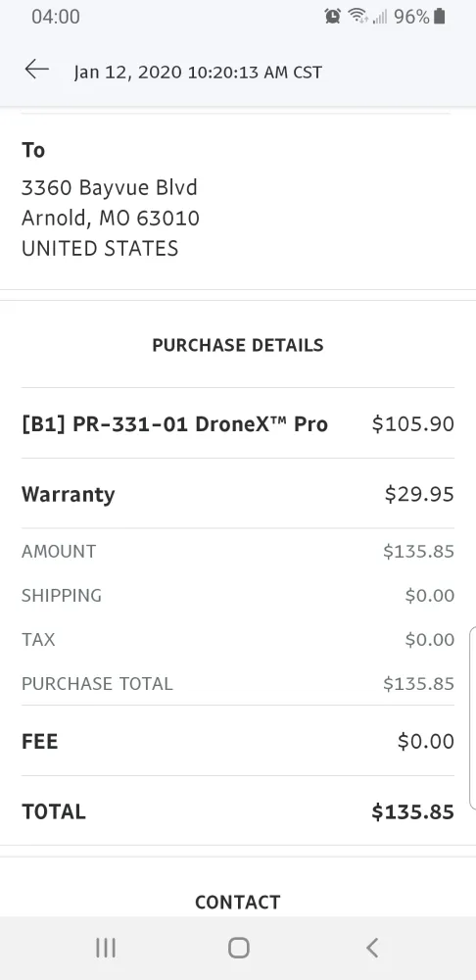Screen dimensions: 476x980
Task: Tap the PURCHASE DETAILS heading
Action: coord(238,345)
